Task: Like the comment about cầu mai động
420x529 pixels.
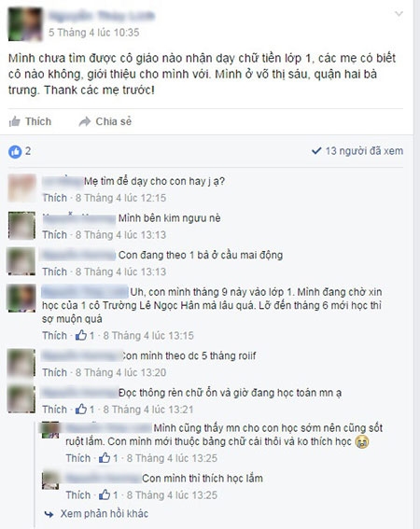Action: pos(54,271)
